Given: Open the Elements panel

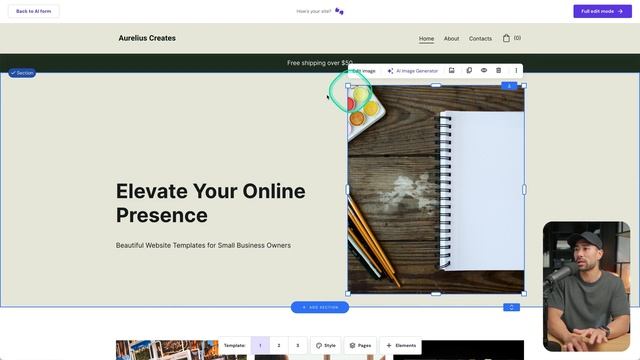Looking at the screenshot, I should point(400,345).
